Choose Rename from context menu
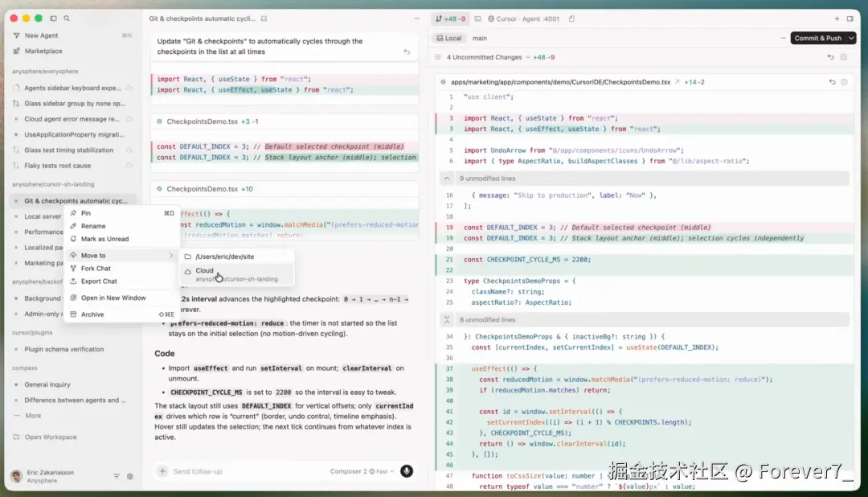The width and height of the screenshot is (868, 497). [x=122, y=226]
